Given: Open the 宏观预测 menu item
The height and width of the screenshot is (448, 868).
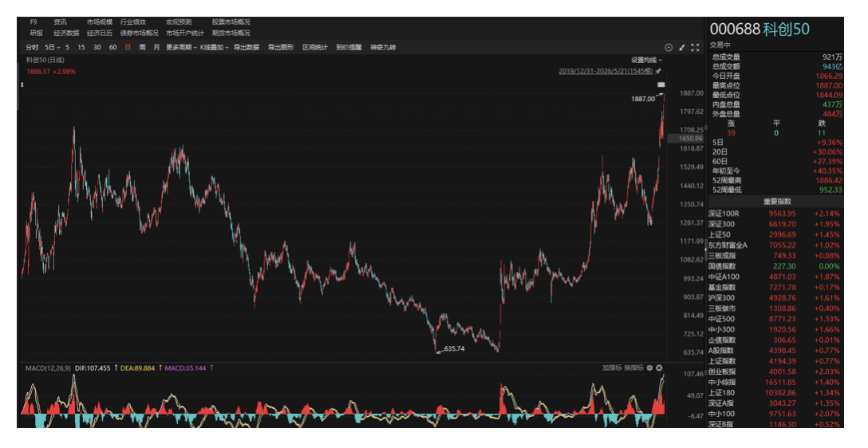Looking at the screenshot, I should pyautogui.click(x=179, y=22).
